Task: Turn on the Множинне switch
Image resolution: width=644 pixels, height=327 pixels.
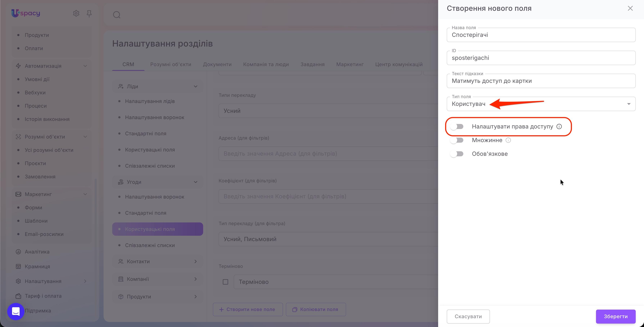Action: (x=457, y=140)
